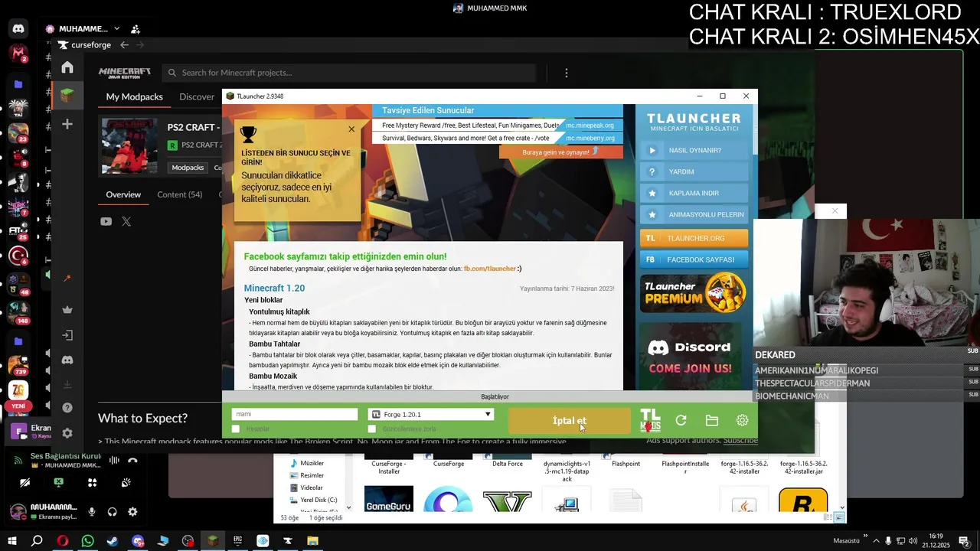Screen dimensions: 980x551
Task: Open File Explorer from taskbar
Action: (x=312, y=541)
